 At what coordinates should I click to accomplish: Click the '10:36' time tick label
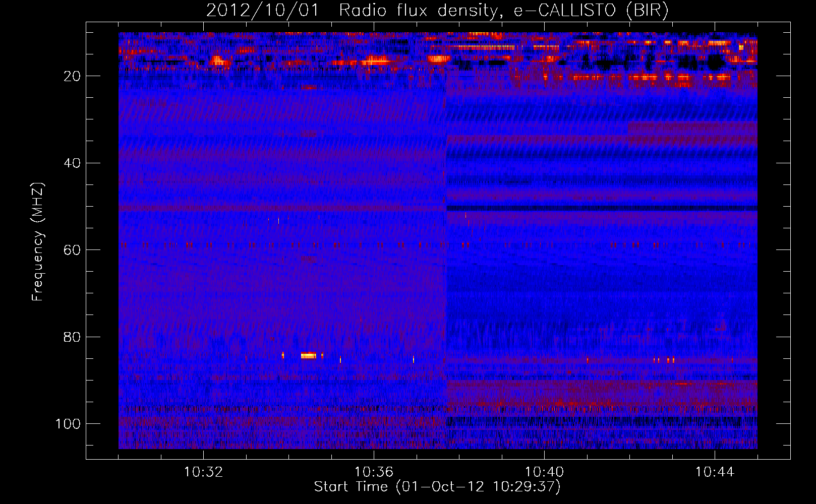[374, 472]
